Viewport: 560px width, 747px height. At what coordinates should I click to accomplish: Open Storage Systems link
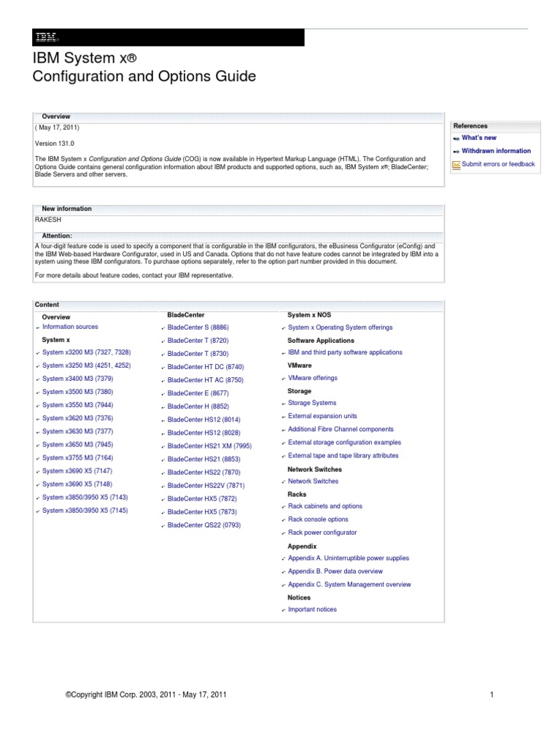(x=312, y=403)
